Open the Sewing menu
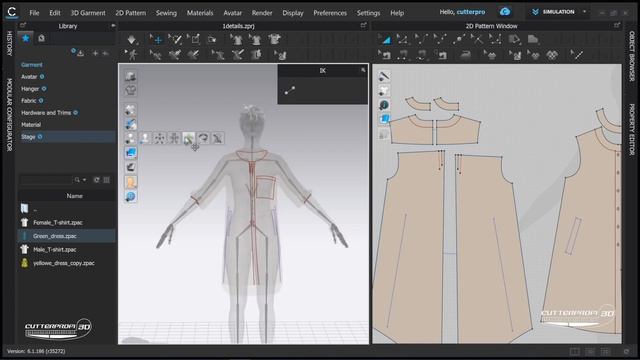The image size is (640, 360). point(166,13)
